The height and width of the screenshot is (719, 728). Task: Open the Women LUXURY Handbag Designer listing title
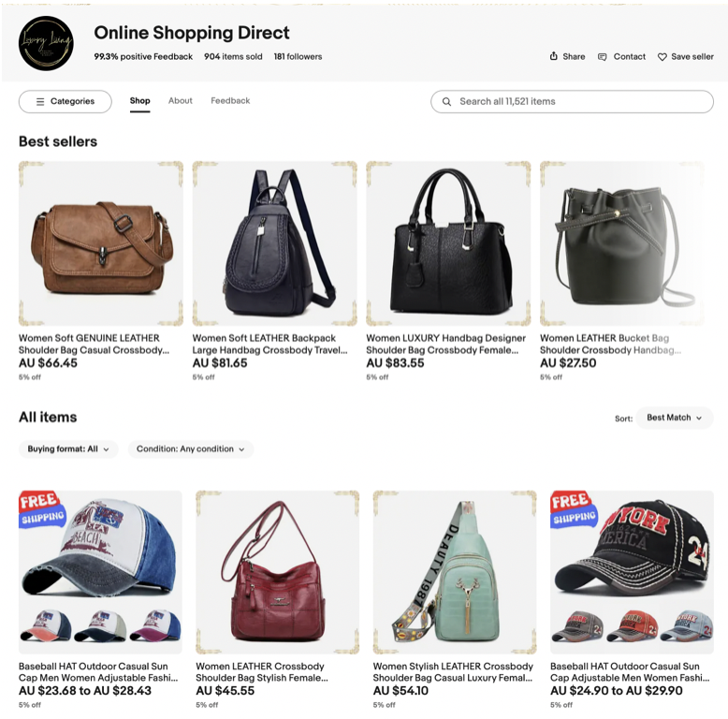pyautogui.click(x=445, y=345)
